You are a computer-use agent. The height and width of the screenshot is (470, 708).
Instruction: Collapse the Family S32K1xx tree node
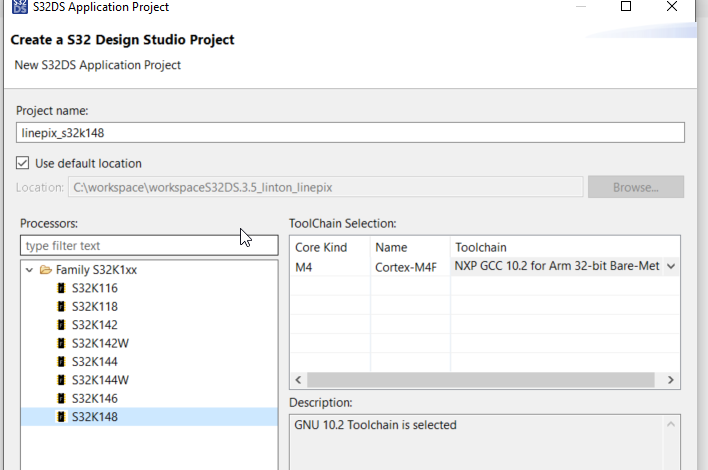(x=29, y=270)
